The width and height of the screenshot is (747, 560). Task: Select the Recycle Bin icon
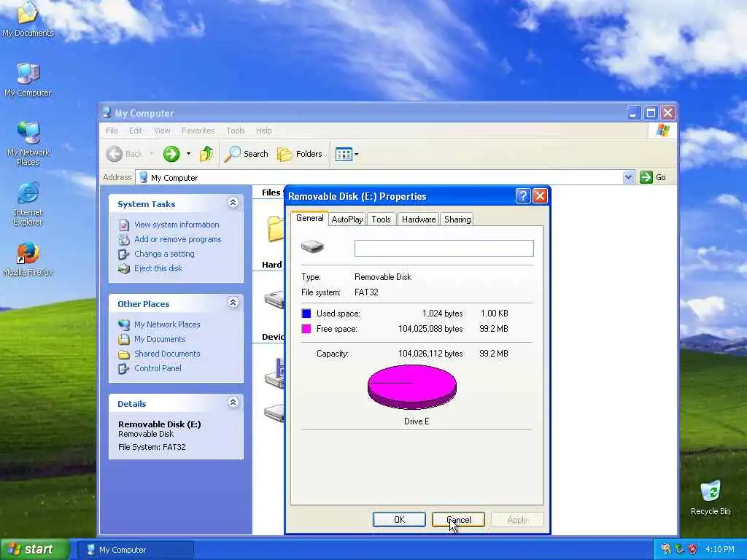tap(711, 497)
